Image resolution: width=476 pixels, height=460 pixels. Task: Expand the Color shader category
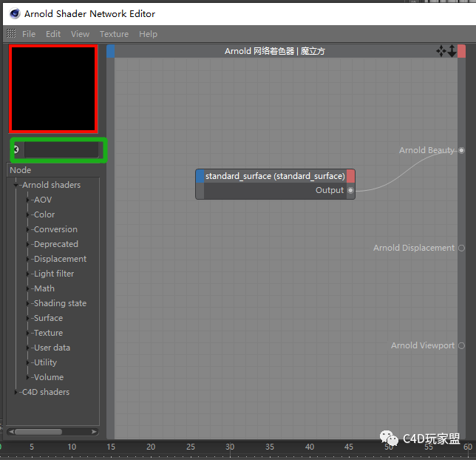click(x=27, y=214)
